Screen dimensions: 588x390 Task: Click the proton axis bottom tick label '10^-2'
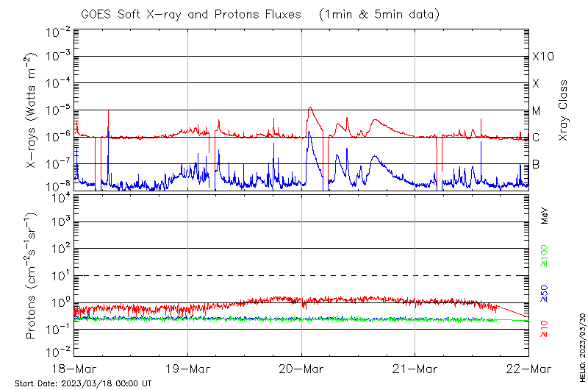click(x=58, y=351)
